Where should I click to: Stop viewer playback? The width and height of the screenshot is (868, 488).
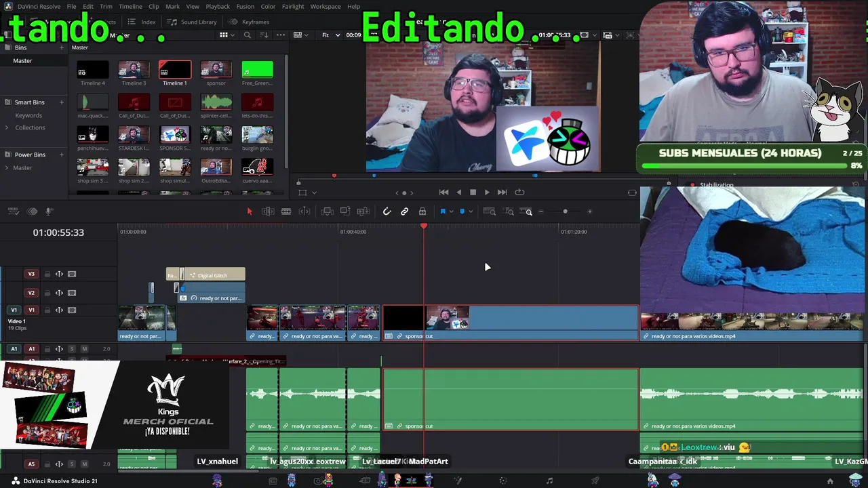(x=473, y=192)
